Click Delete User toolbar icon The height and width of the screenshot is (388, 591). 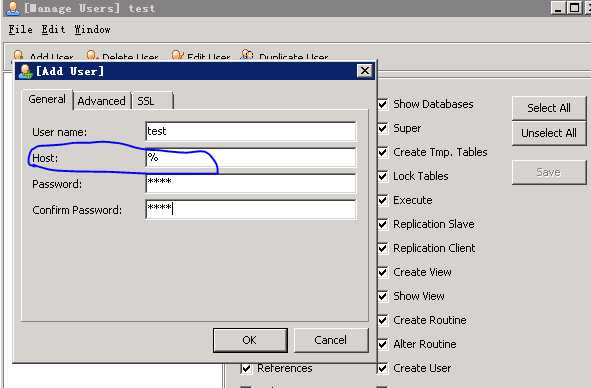coord(92,55)
